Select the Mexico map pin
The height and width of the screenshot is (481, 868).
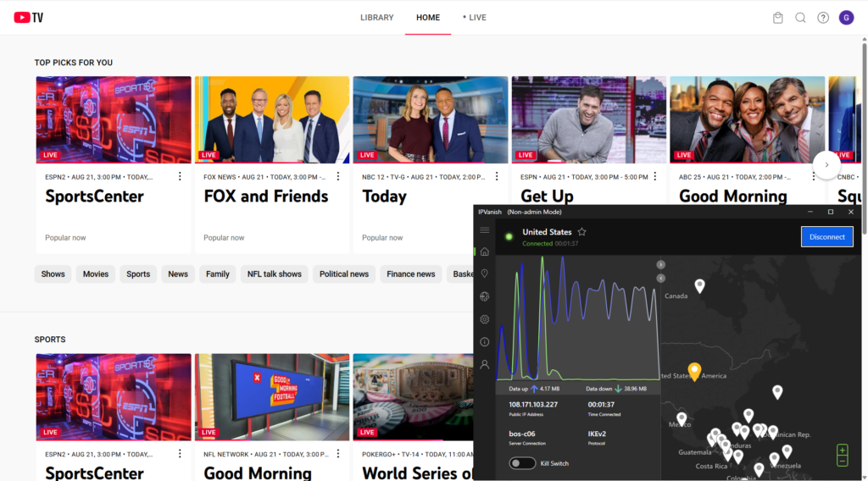click(682, 418)
